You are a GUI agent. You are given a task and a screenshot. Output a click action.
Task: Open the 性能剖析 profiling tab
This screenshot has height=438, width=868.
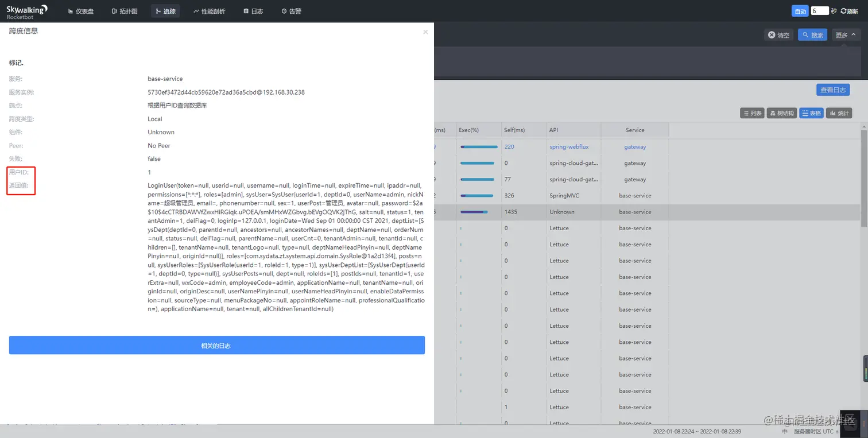(209, 11)
